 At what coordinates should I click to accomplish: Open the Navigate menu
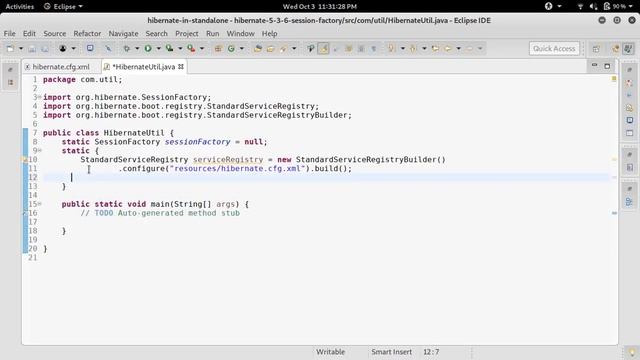[123, 33]
